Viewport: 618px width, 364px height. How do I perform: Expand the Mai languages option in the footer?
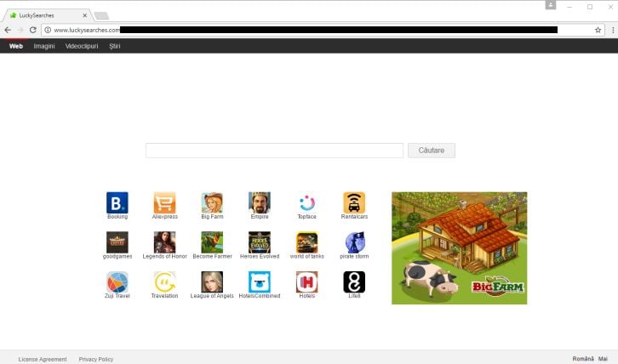point(603,359)
